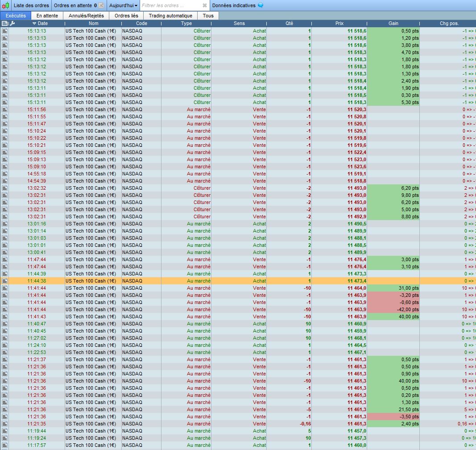
Task: Select the price 11 523,6 cell
Action: coord(339,167)
